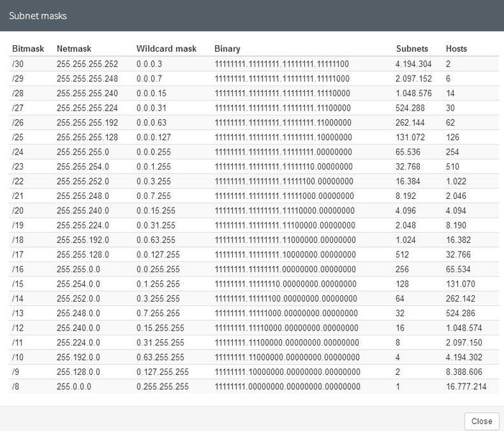
Task: Select hosts value 65.534
Action: 458,269
